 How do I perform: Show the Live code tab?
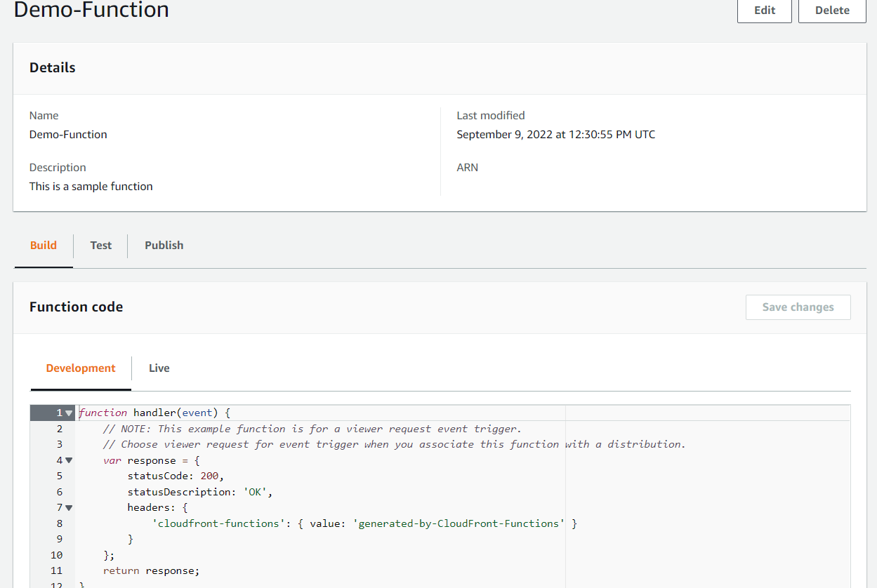pos(159,368)
